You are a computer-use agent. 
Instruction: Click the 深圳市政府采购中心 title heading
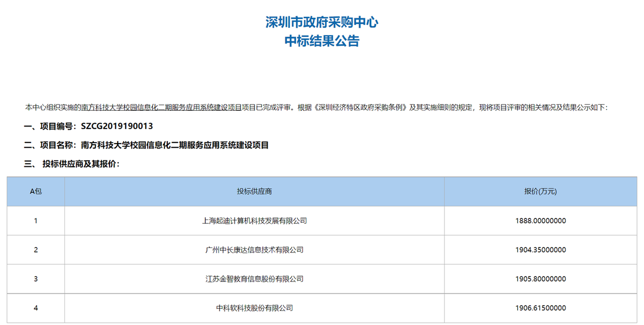tap(321, 22)
